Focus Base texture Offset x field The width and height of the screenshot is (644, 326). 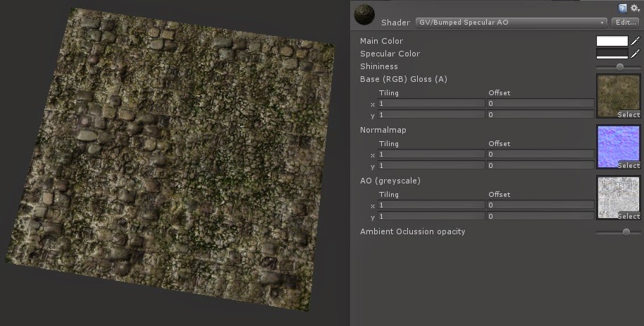point(540,103)
